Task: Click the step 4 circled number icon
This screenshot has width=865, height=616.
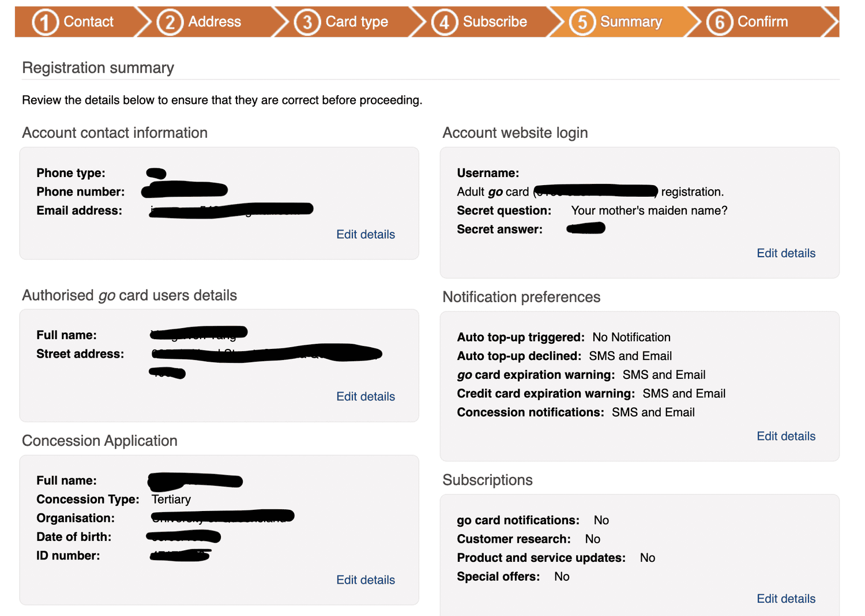Action: pyautogui.click(x=445, y=22)
